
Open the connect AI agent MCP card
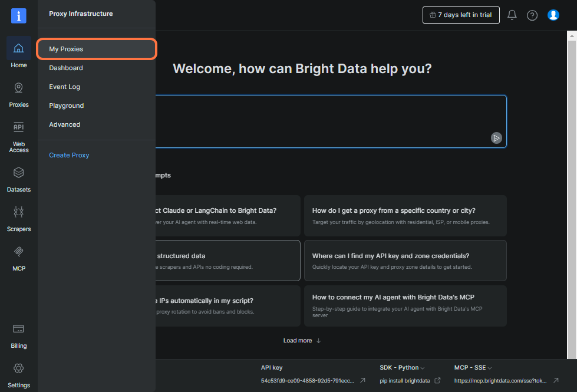(x=405, y=306)
